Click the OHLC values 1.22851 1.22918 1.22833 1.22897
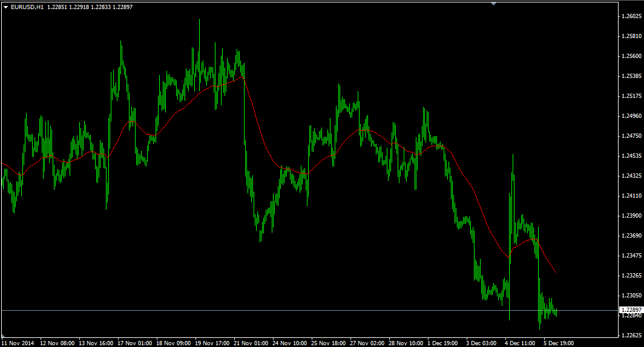The height and width of the screenshot is (347, 644). [x=90, y=7]
